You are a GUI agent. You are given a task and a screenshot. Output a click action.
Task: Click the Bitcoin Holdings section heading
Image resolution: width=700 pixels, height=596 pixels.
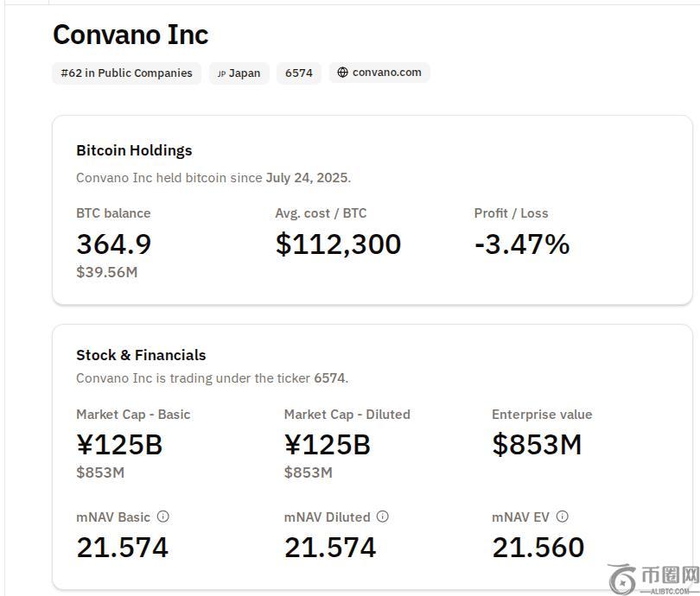pyautogui.click(x=134, y=150)
